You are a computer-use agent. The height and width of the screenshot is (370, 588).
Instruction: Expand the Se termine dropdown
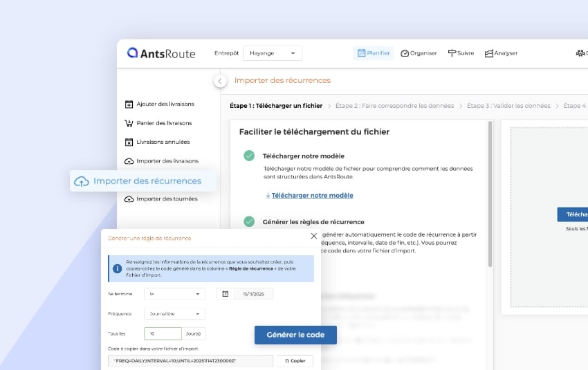(x=174, y=294)
